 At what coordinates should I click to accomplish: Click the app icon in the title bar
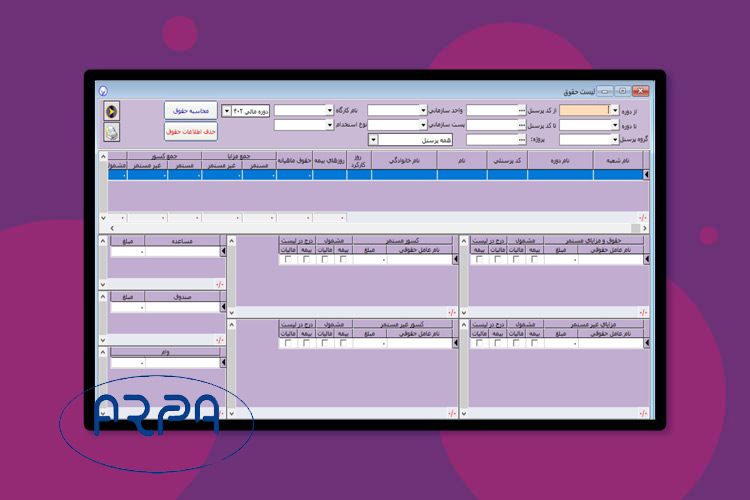[103, 90]
